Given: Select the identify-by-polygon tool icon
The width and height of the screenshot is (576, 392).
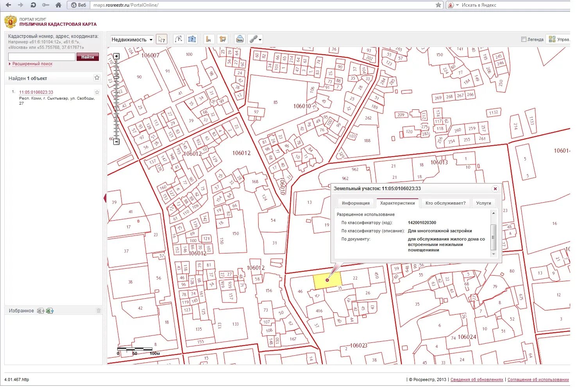Looking at the screenshot, I should [x=192, y=39].
